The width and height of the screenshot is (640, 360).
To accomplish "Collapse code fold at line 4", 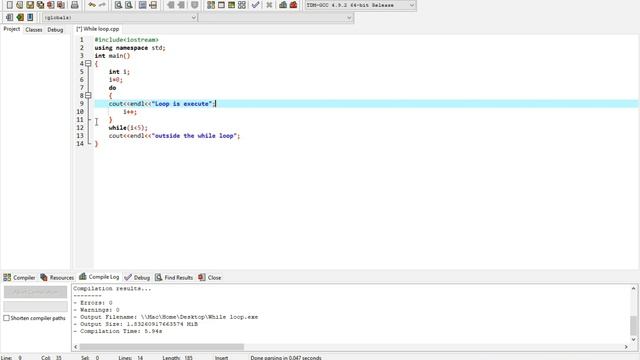I will 88,63.
